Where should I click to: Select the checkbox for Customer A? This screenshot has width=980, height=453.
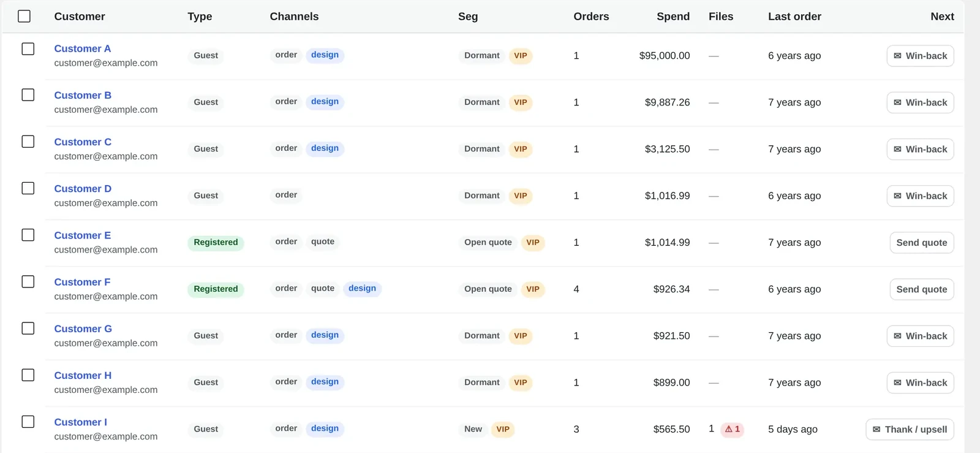coord(28,48)
